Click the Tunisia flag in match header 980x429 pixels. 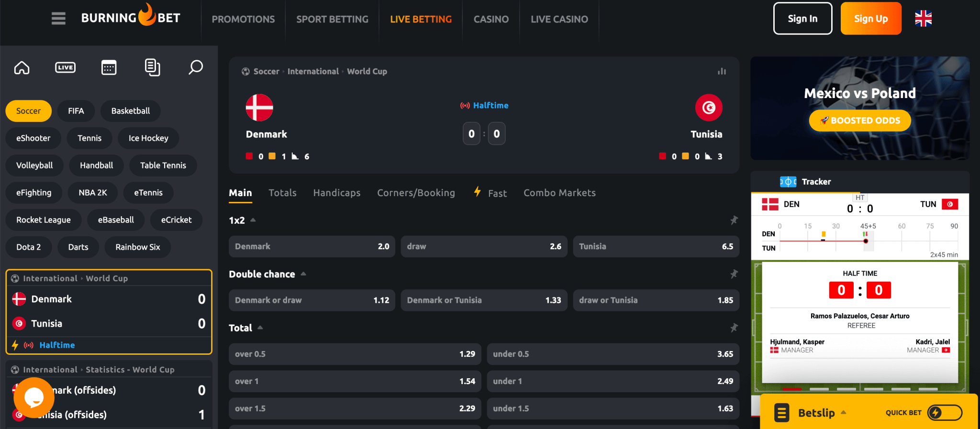[x=709, y=108]
